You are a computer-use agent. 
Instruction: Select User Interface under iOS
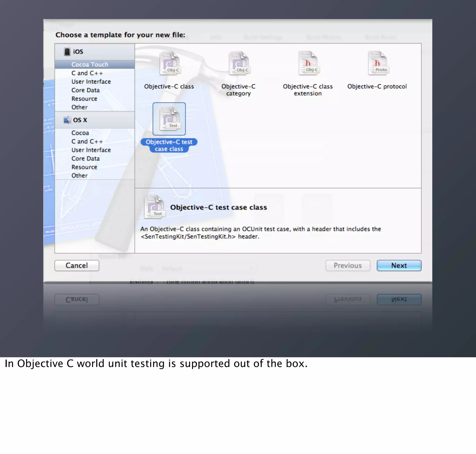[91, 82]
